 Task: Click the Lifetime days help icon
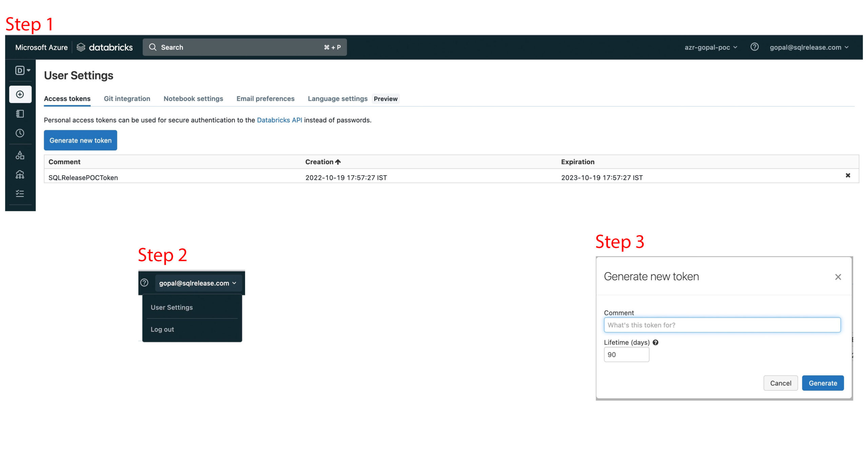(656, 342)
